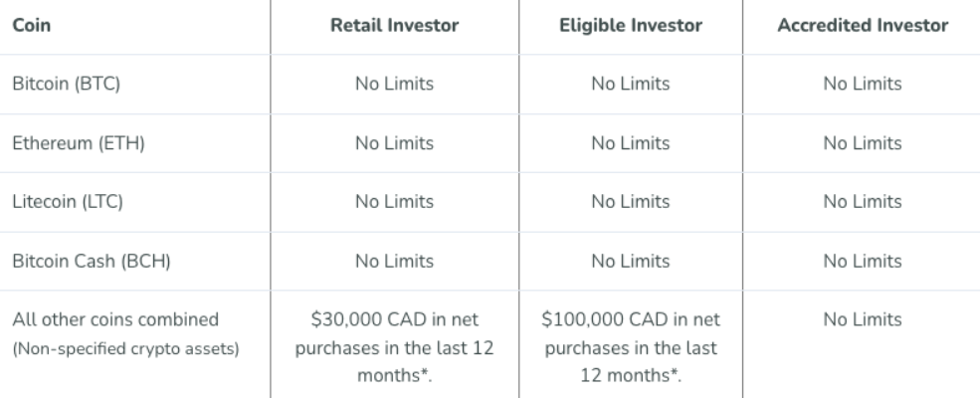Click the $100,000 CAD eligible limit cell
The height and width of the screenshot is (398, 980).
pos(631,347)
